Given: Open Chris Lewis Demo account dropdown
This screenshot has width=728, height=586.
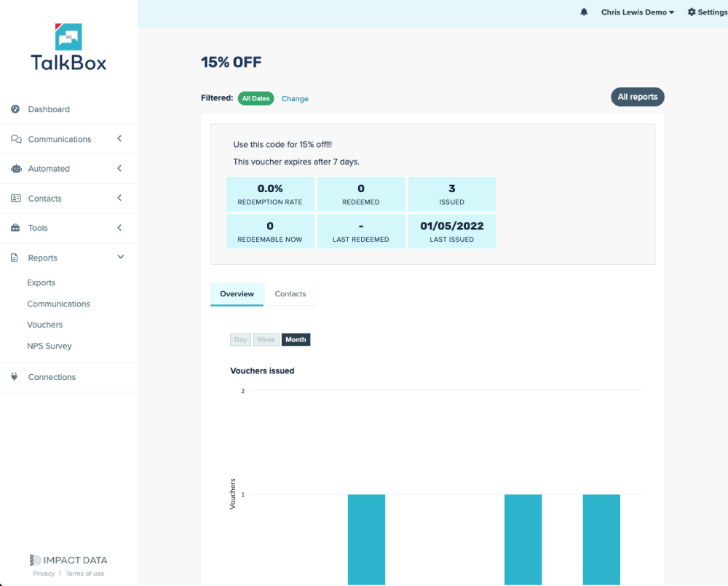Looking at the screenshot, I should (637, 12).
